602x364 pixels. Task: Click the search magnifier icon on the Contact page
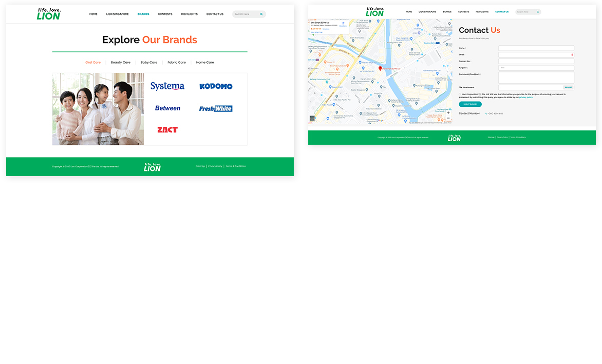pos(537,12)
